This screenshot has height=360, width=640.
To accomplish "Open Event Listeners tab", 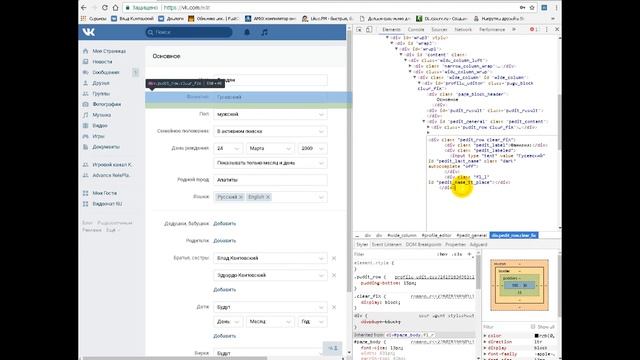I will (x=387, y=244).
